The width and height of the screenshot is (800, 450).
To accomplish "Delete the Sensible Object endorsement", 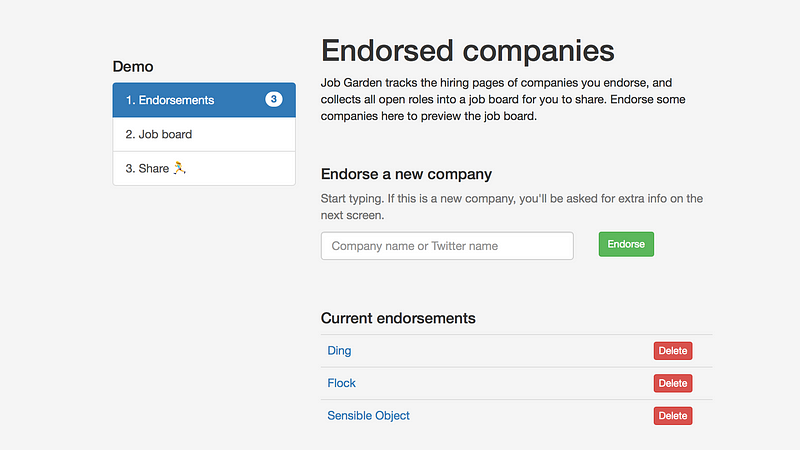I will (673, 416).
